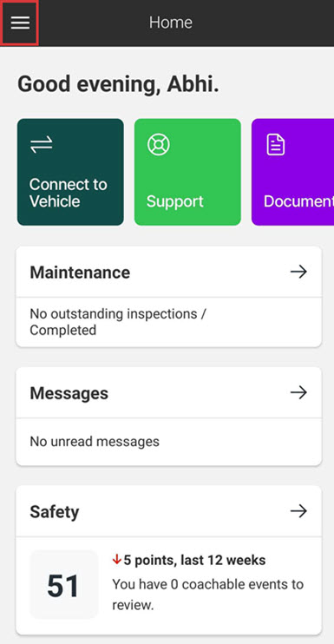Click the safety score 51 box
334x644 pixels.
point(63,584)
